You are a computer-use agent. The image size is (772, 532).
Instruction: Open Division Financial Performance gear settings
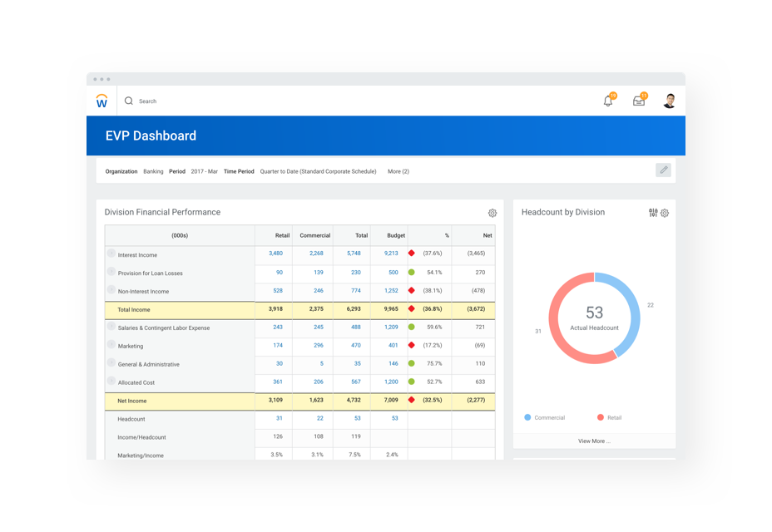tap(492, 213)
